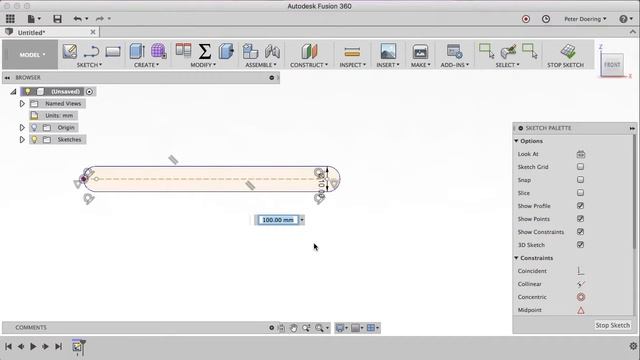
Task: Click the 100.00 mm dimension input field
Action: point(278,220)
